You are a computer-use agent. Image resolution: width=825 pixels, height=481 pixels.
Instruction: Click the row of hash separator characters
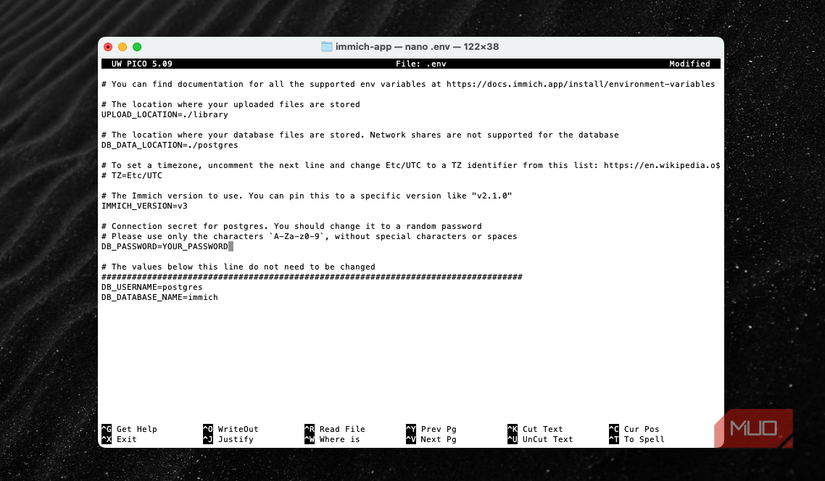[x=311, y=277]
